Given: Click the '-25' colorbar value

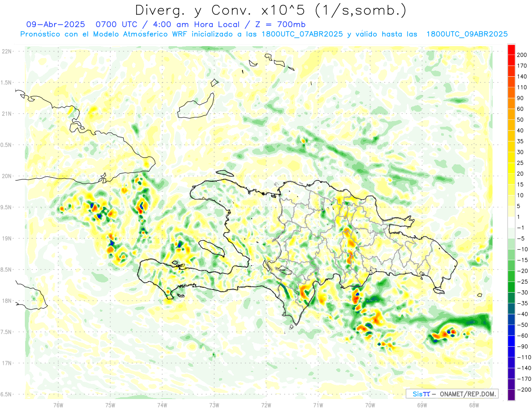Looking at the screenshot, I should [522, 282].
